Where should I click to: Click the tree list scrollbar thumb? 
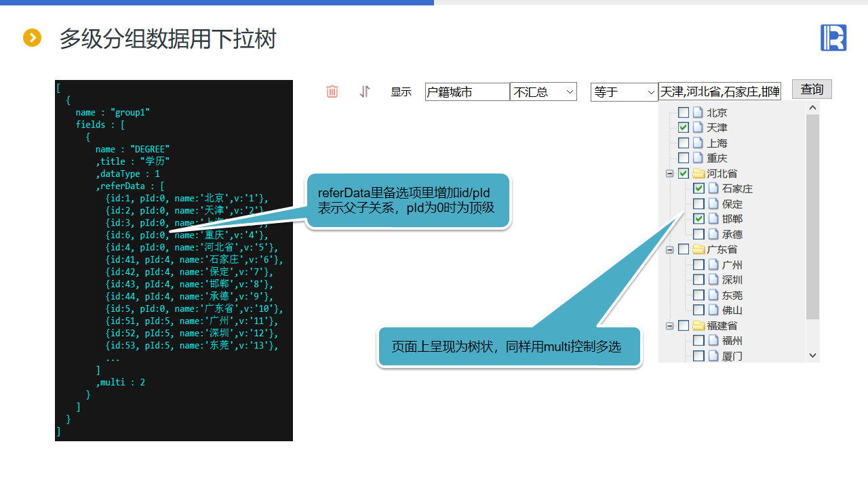tap(812, 217)
